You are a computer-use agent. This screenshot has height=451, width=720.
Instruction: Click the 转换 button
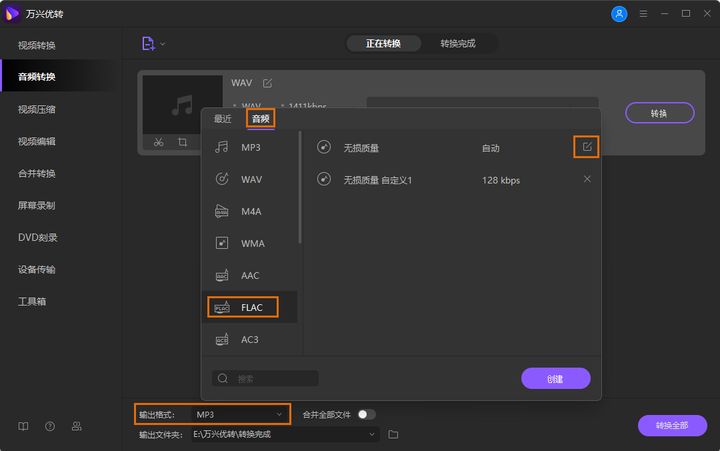coord(659,113)
